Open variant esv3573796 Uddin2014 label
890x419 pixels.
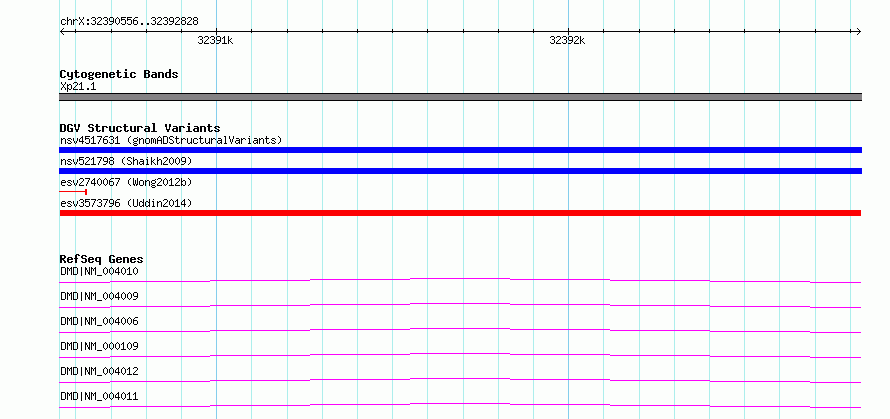tap(126, 203)
